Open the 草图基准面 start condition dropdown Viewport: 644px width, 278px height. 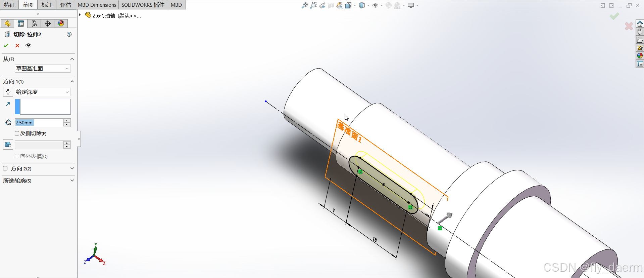(43, 69)
